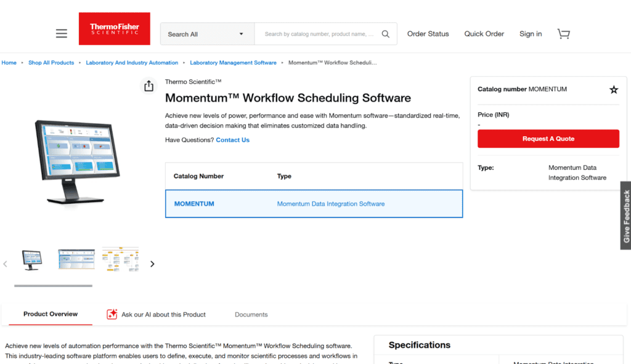
Task: Switch to the Documents tab
Action: click(251, 315)
